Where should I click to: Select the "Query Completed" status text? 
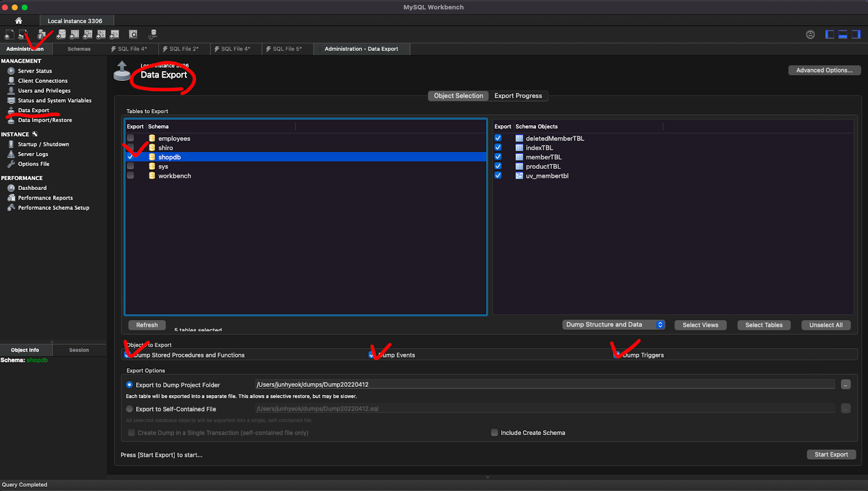pos(24,485)
